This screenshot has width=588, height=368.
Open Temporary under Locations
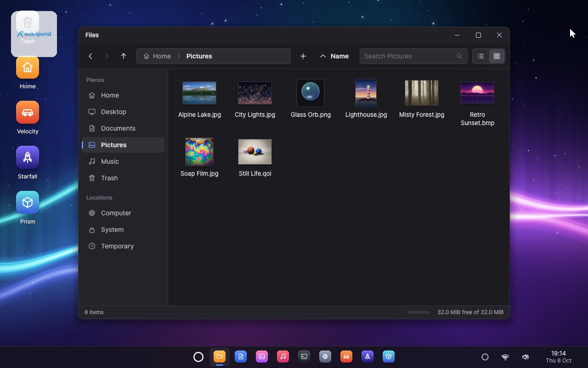[x=123, y=246]
